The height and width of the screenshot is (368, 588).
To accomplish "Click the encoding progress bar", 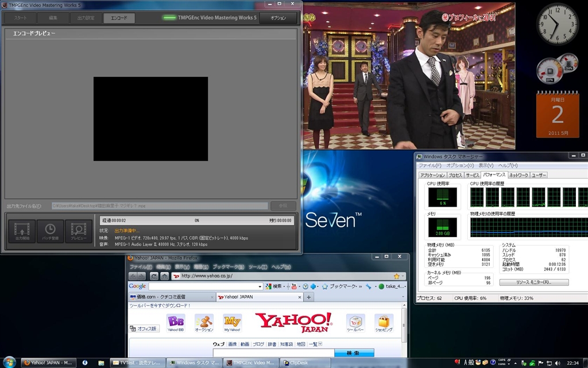I will click(196, 220).
